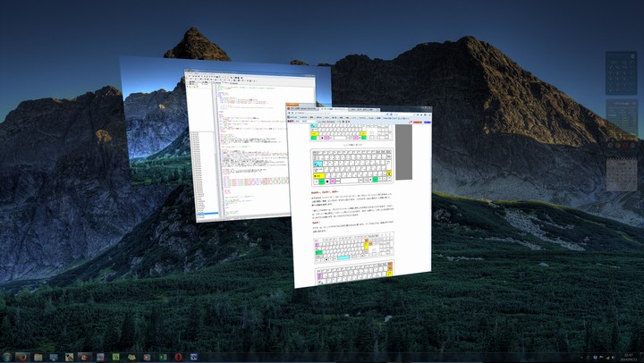Click the red Opera icon in the taskbar
Viewport: 644px width, 363px height.
(179, 356)
